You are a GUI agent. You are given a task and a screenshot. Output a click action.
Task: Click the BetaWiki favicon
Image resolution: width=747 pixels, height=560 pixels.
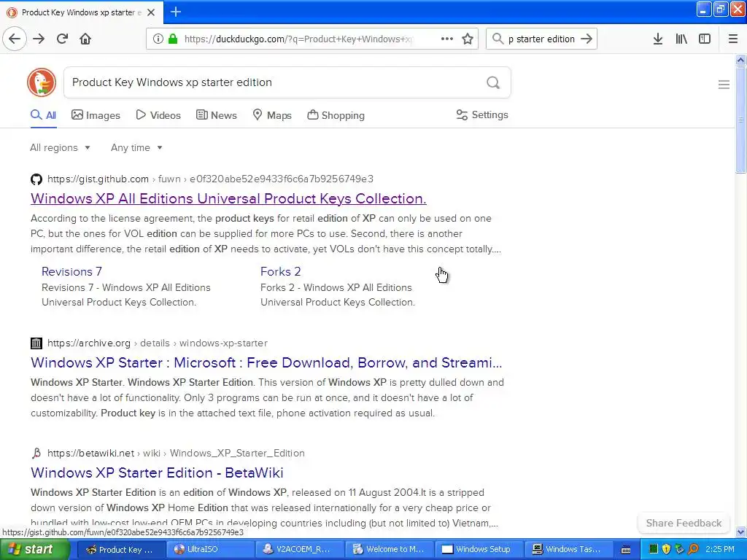click(x=36, y=454)
